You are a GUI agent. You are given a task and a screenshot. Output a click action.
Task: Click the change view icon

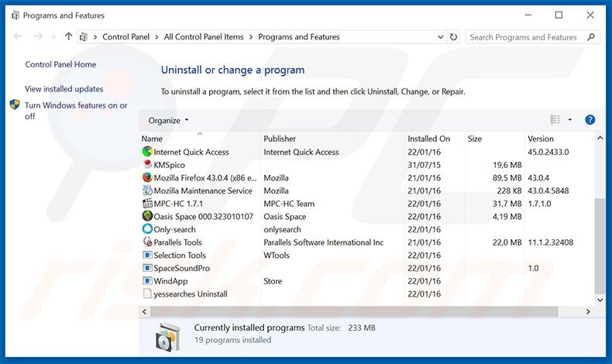coord(555,120)
